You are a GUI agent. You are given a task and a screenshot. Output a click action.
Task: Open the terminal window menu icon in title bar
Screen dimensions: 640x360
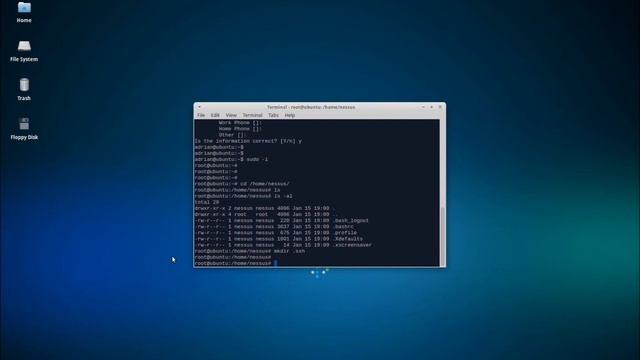[x=200, y=107]
